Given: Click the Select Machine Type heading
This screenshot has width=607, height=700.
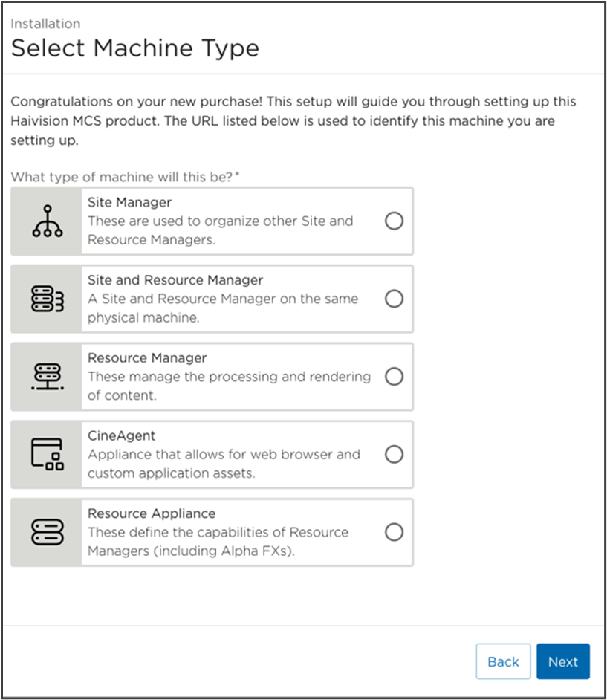Looking at the screenshot, I should pyautogui.click(x=134, y=48).
